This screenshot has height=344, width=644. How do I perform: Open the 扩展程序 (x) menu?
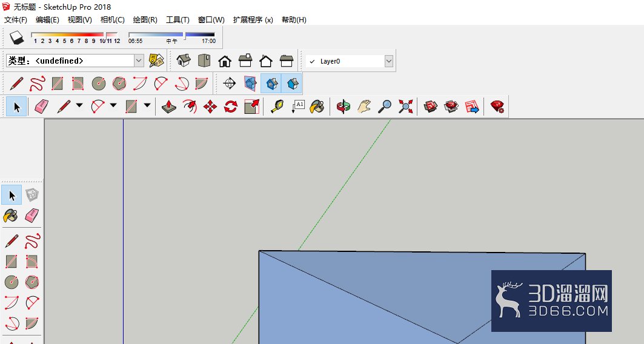pos(253,20)
